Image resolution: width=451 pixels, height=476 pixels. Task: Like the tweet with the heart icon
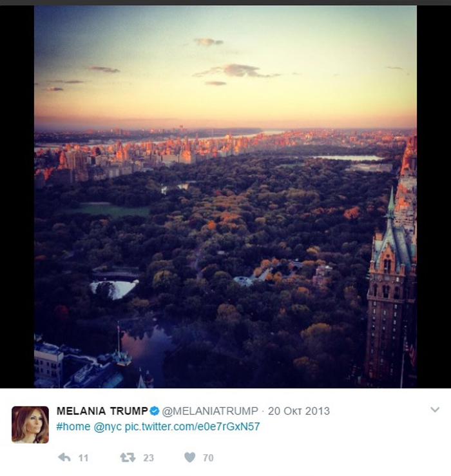pyautogui.click(x=190, y=457)
